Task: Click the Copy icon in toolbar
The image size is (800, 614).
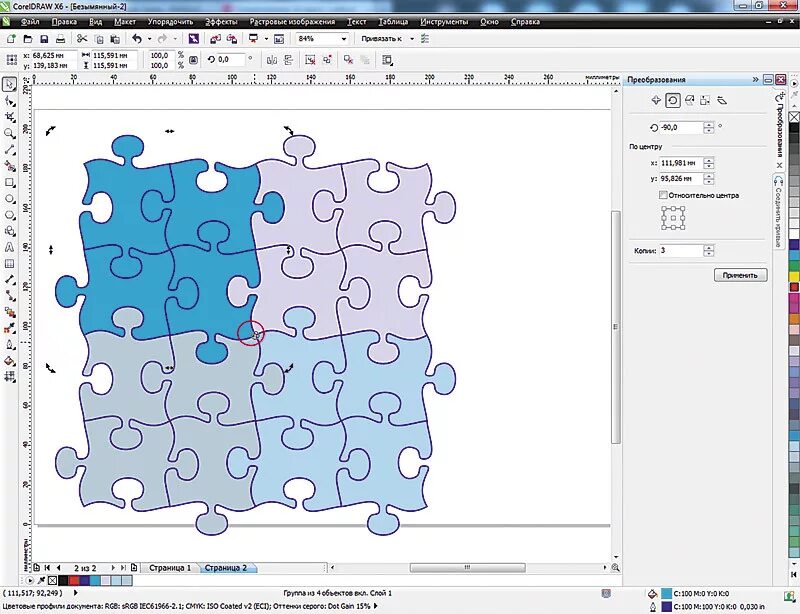Action: tap(99, 39)
